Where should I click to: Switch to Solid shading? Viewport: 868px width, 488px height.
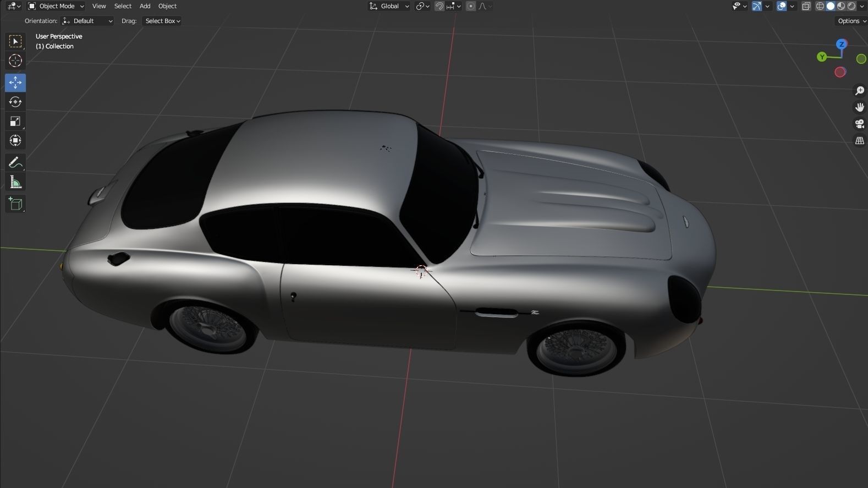(x=831, y=6)
